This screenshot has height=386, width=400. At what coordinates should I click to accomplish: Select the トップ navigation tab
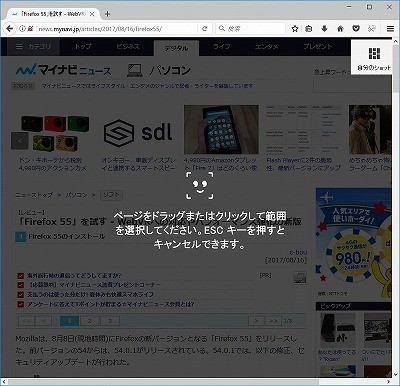point(82,47)
